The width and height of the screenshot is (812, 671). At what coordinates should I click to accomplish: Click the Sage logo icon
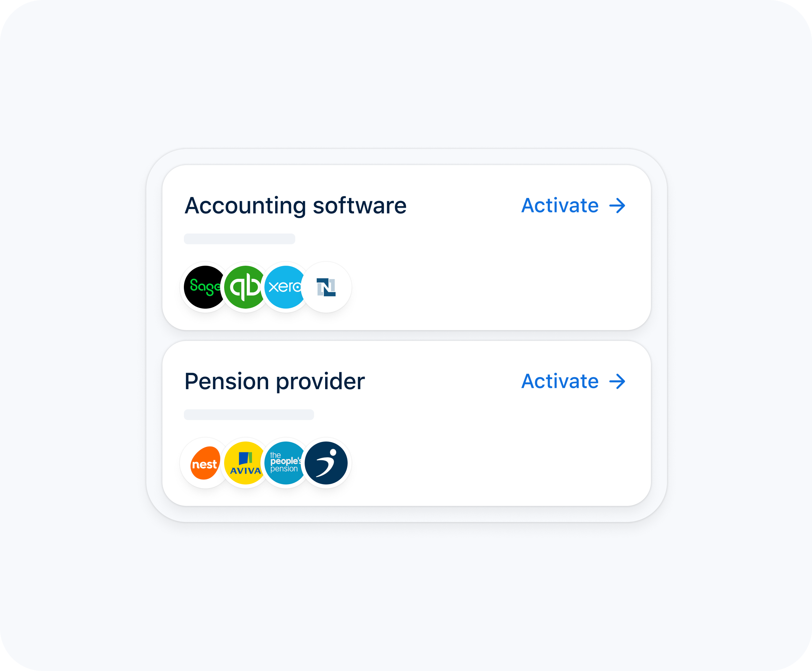click(x=205, y=287)
